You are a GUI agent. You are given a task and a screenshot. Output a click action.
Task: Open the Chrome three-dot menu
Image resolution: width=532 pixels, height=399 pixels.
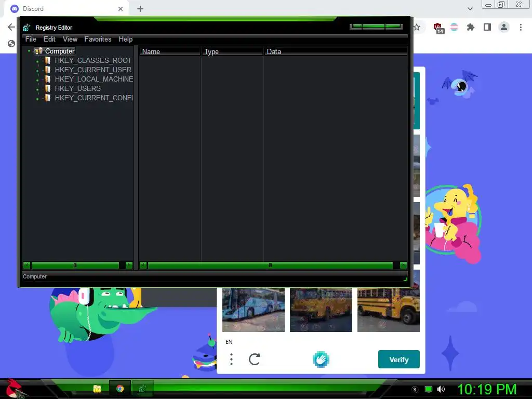pyautogui.click(x=521, y=27)
